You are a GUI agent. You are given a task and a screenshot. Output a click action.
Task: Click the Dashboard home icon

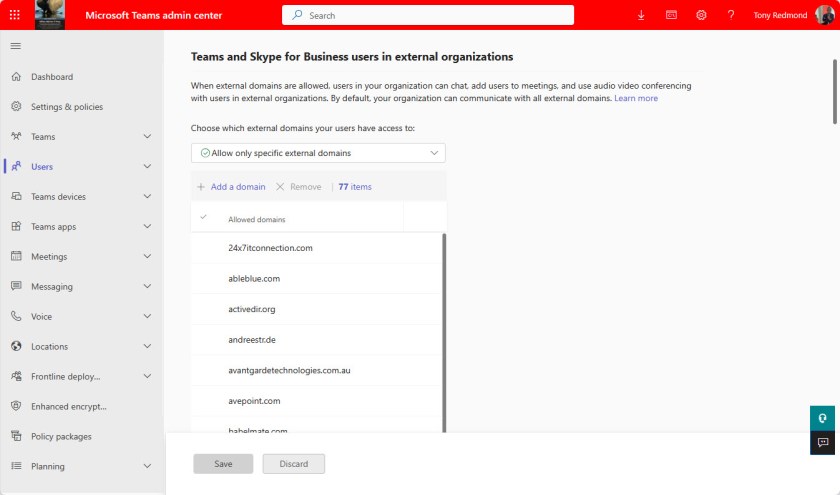coord(16,77)
